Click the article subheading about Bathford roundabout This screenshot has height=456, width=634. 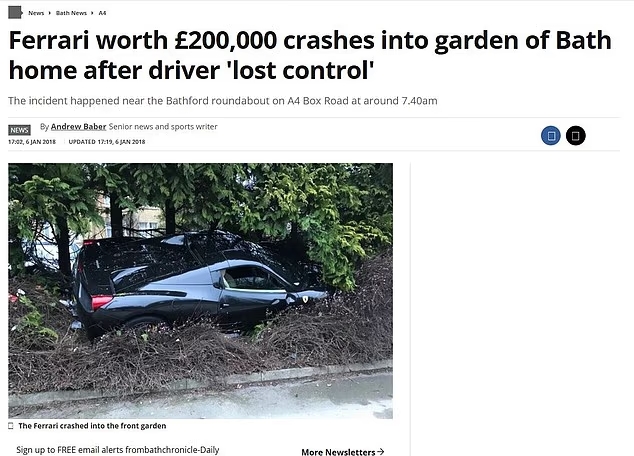coord(223,101)
